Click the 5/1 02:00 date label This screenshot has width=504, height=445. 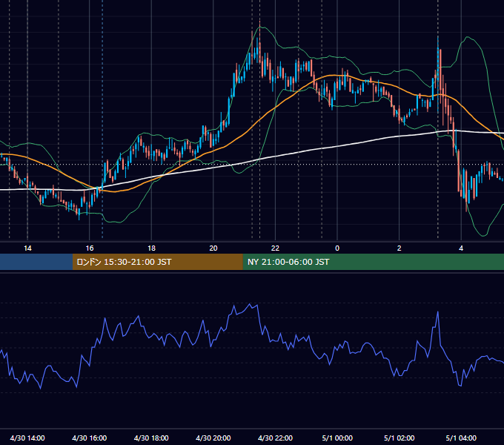(399, 438)
